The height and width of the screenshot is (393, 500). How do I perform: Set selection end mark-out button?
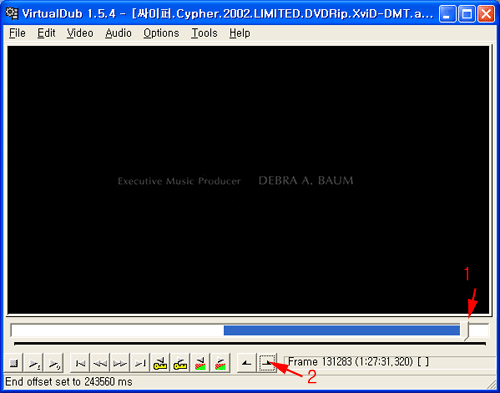[x=267, y=363]
